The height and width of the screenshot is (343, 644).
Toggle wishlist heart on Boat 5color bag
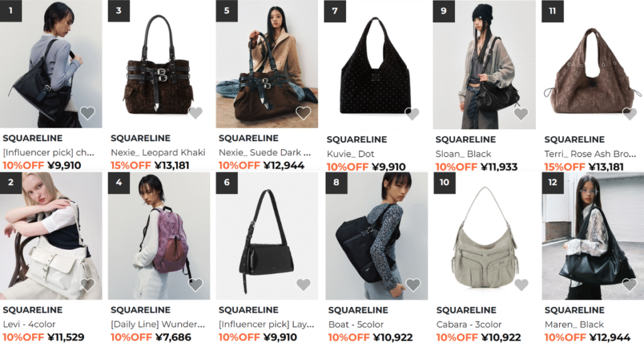point(413,284)
